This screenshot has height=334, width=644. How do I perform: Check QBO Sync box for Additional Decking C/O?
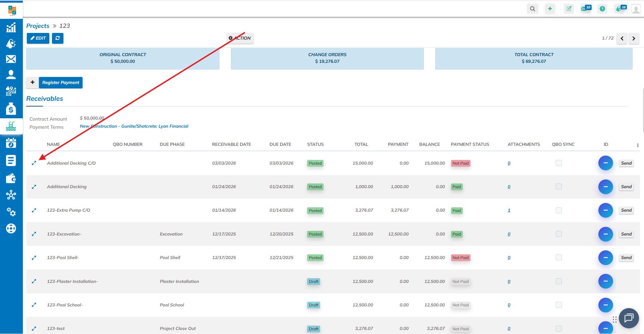coord(558,163)
